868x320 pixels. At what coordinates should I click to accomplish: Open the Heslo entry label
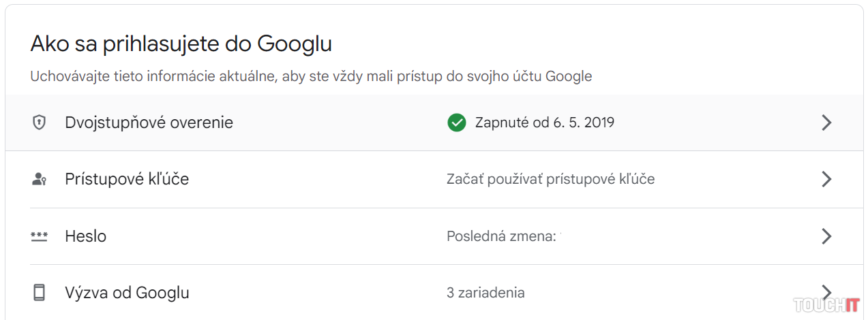point(85,236)
